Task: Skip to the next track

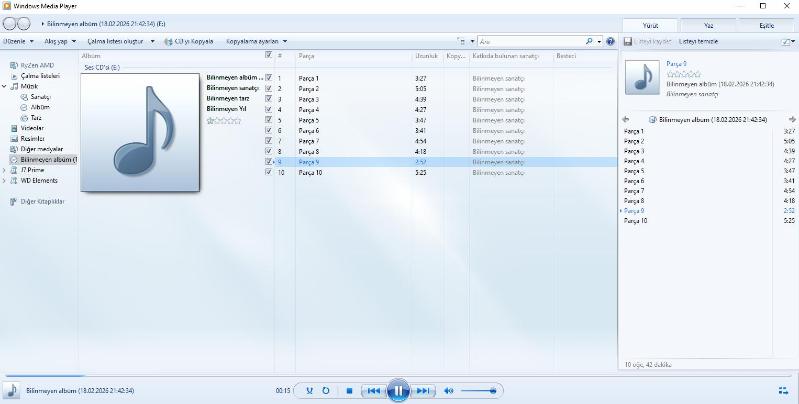Action: click(423, 390)
